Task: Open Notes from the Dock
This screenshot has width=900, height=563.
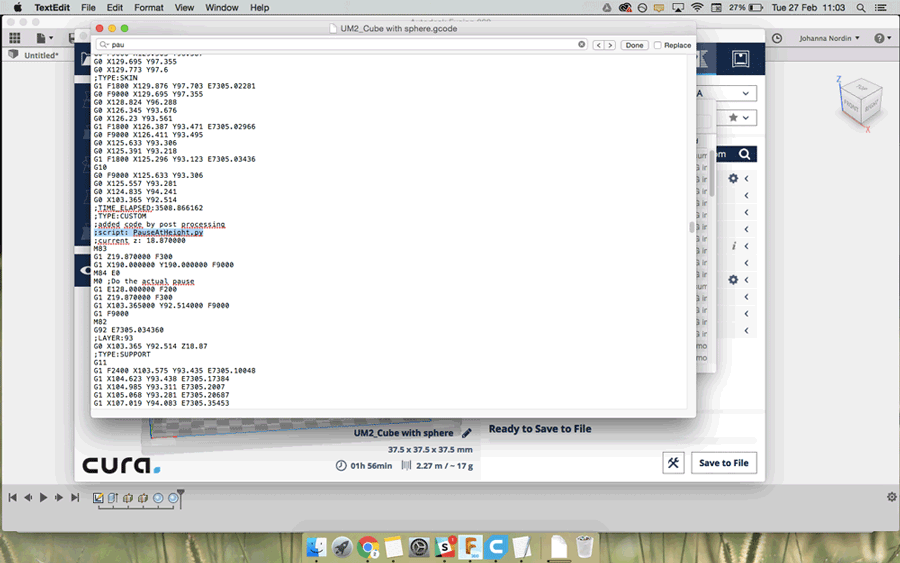Action: pyautogui.click(x=393, y=547)
